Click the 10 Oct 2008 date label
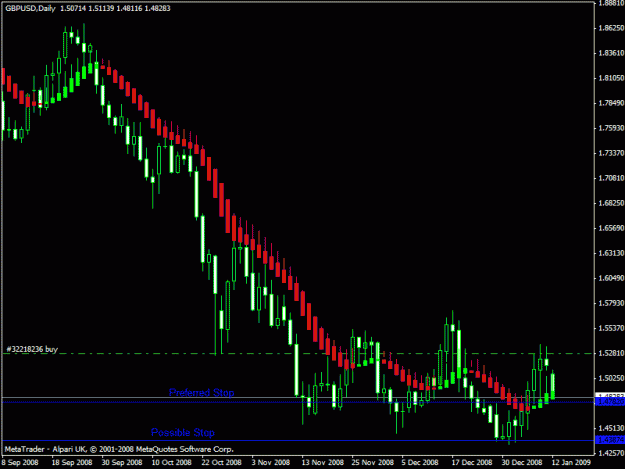 point(172,463)
